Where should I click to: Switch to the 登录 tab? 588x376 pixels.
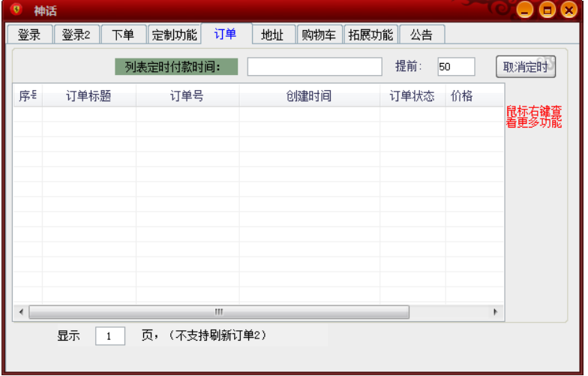point(29,35)
